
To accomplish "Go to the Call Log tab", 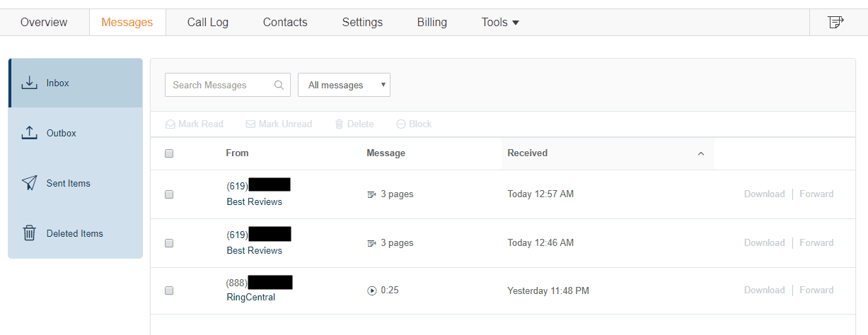I will 208,22.
